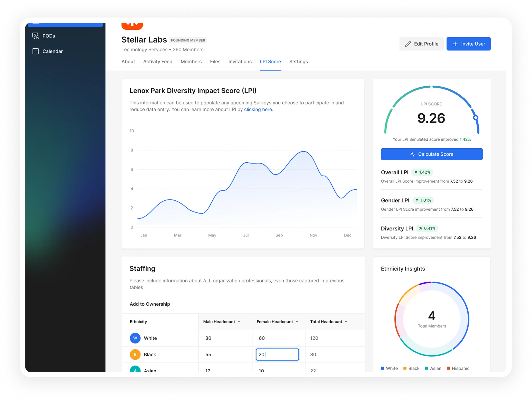Open the Settings tab

pos(298,62)
